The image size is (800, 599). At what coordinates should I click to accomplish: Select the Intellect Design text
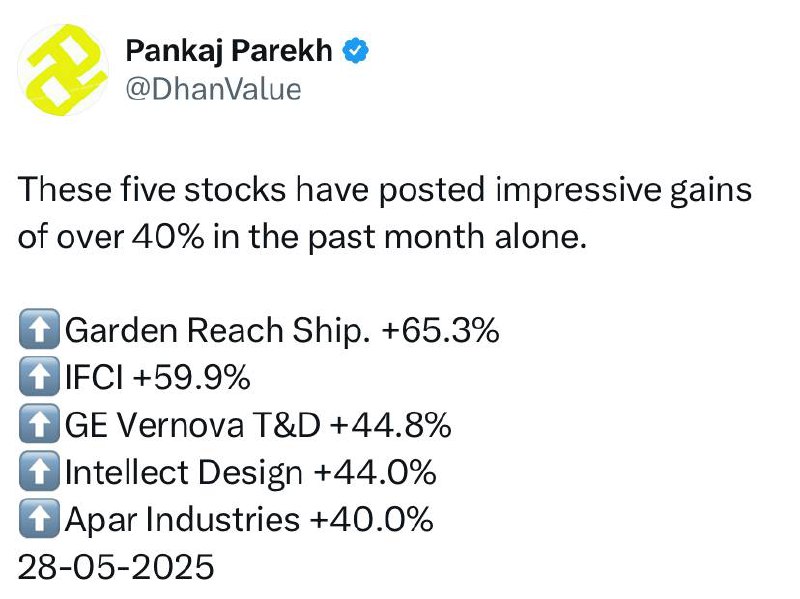184,472
